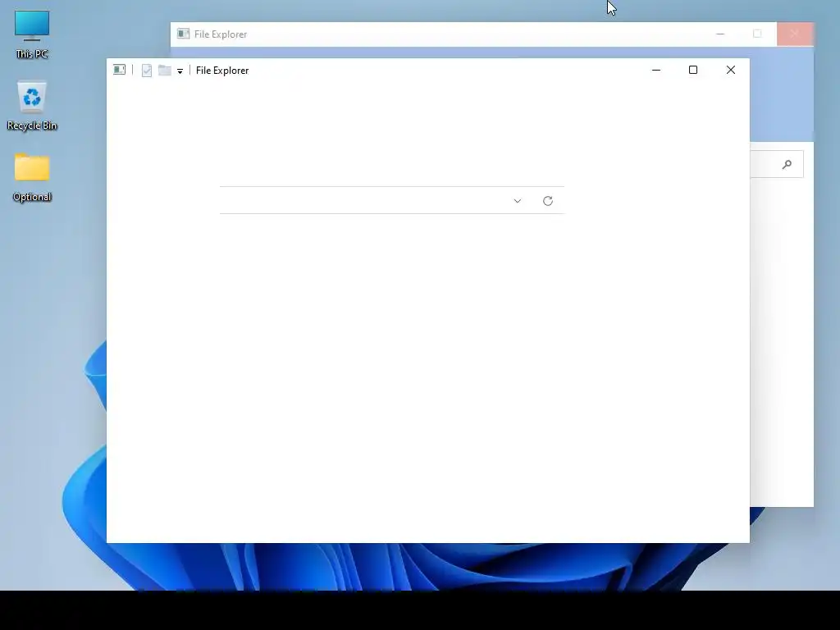This screenshot has height=630, width=840.
Task: Click the New folder quick access icon
Action: 164,71
